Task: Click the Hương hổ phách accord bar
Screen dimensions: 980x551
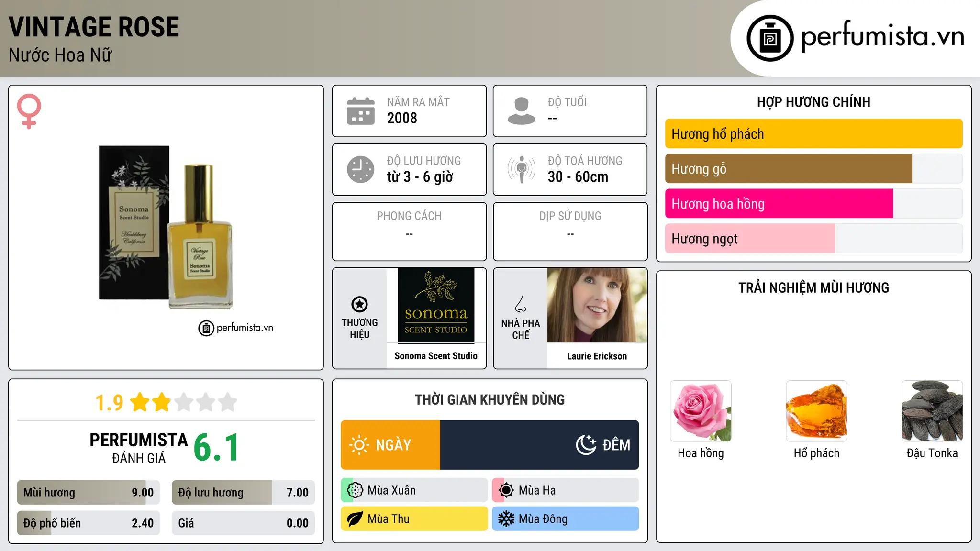Action: 813,134
